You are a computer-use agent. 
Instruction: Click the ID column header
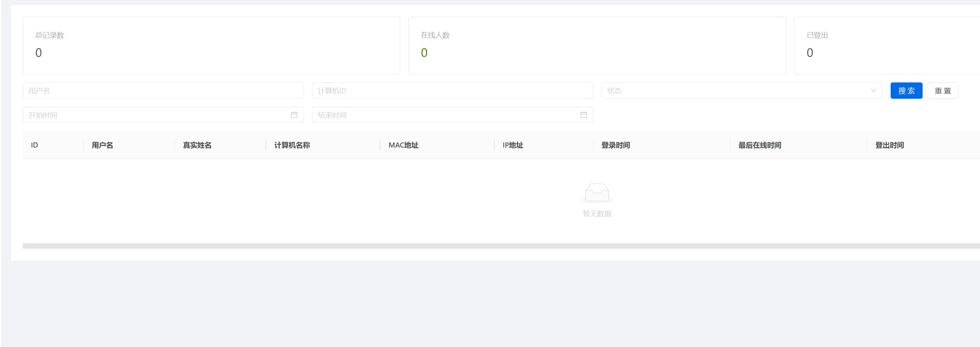35,145
